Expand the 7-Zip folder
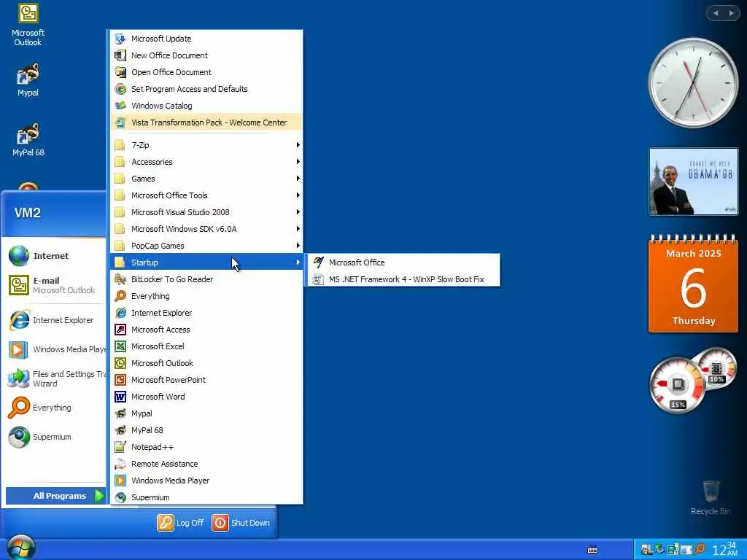Viewport: 747px width, 560px height. (x=206, y=145)
